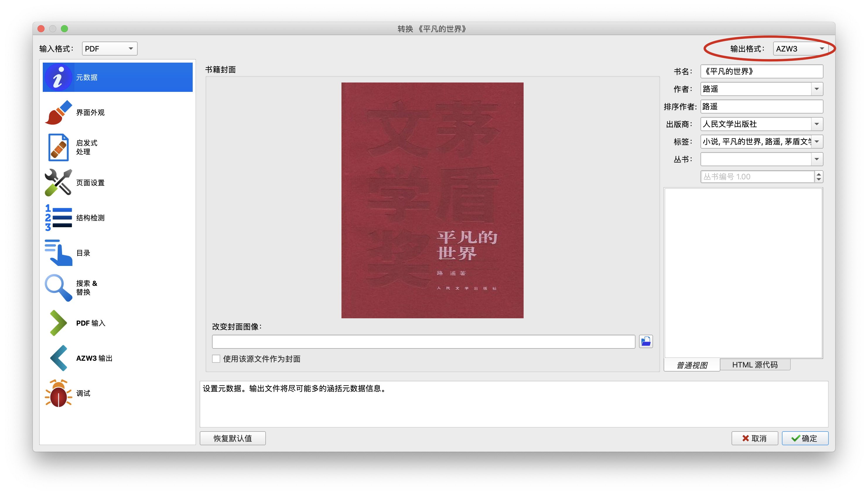Click the 改变封面图像 path field

tap(423, 341)
